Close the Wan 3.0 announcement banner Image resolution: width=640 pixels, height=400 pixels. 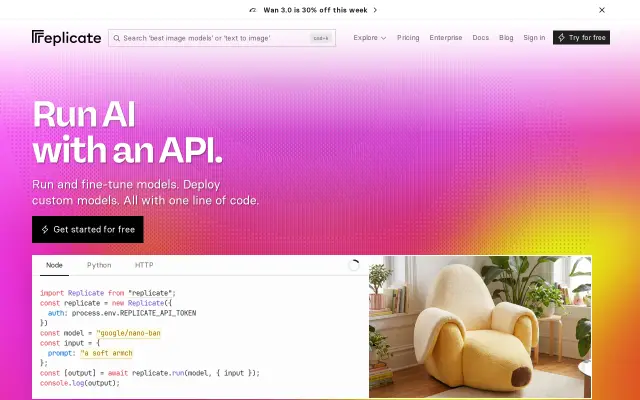(602, 10)
